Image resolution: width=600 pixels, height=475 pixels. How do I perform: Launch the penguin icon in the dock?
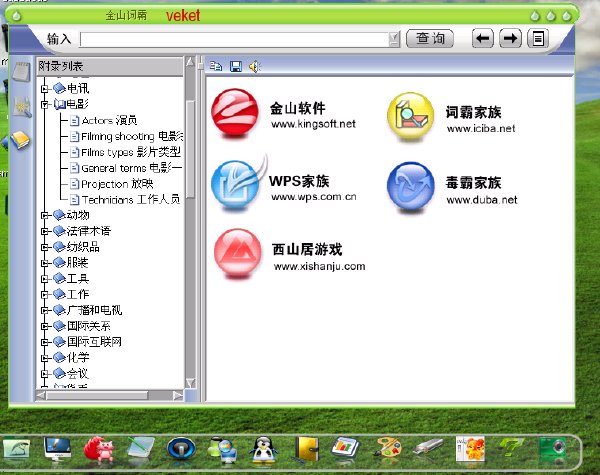[264, 449]
